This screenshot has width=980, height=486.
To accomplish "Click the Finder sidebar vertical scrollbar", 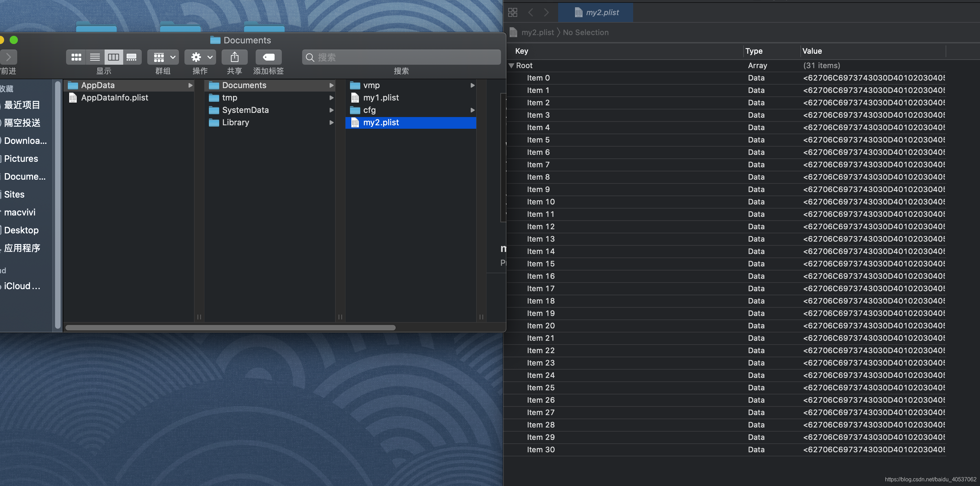I will click(58, 205).
